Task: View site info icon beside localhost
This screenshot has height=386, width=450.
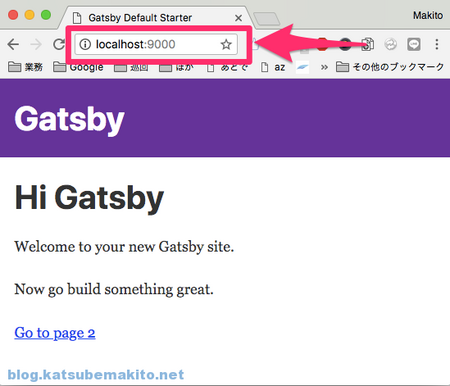Action: [85, 44]
